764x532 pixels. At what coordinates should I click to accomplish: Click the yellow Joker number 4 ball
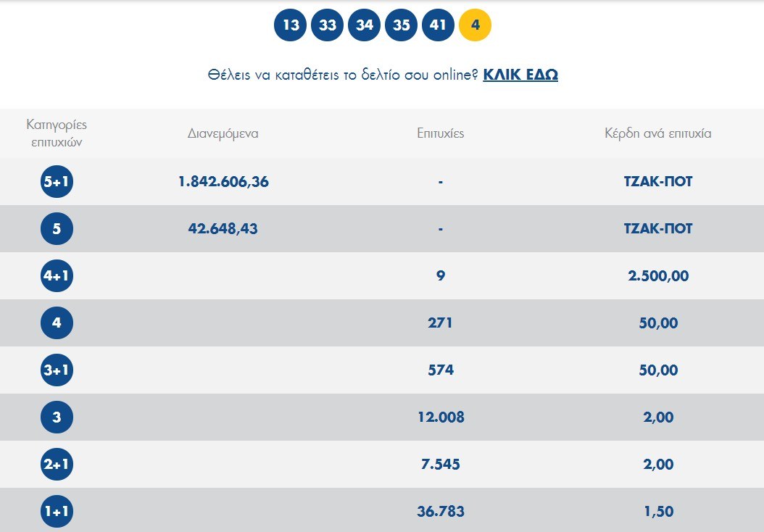[476, 25]
